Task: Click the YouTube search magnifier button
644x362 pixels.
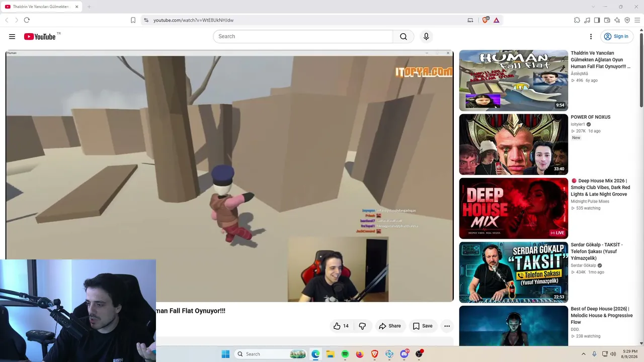Action: coord(404,36)
